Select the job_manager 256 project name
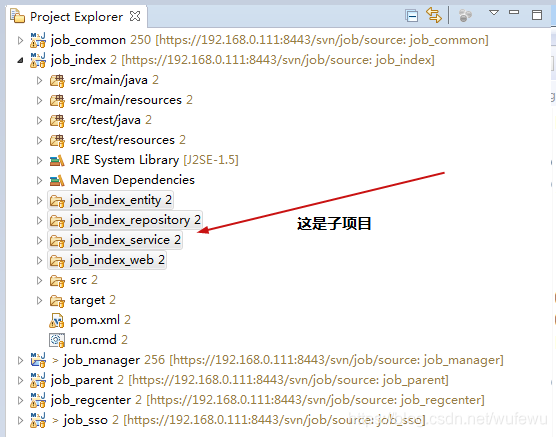Screen dimensions: 556x437 114,360
